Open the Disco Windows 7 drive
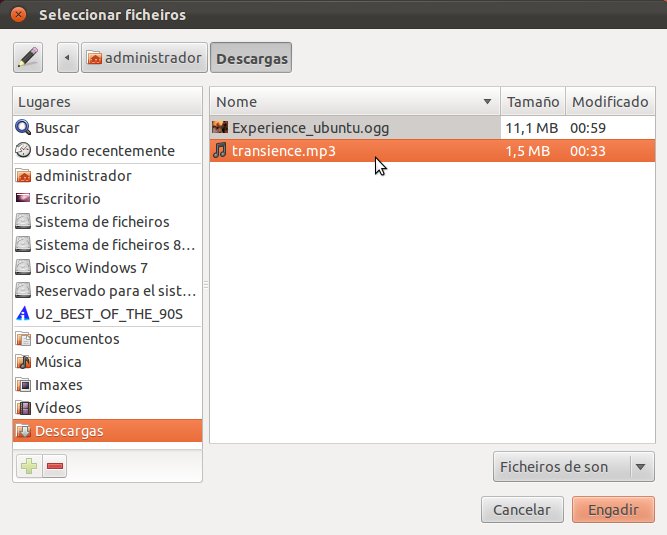This screenshot has height=535, width=667. pos(108,268)
